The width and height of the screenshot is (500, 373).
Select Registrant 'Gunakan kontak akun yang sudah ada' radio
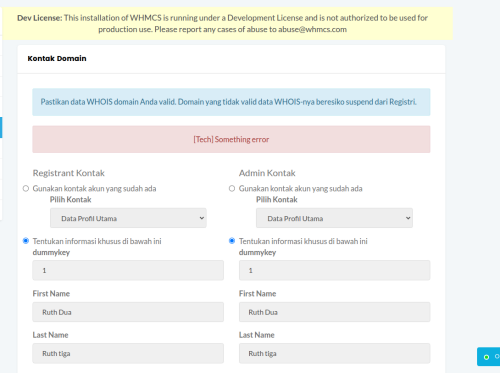click(26, 188)
